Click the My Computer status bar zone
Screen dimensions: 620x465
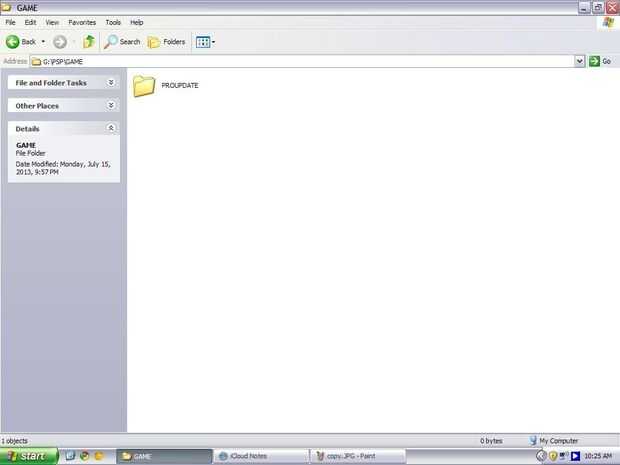pyautogui.click(x=554, y=440)
